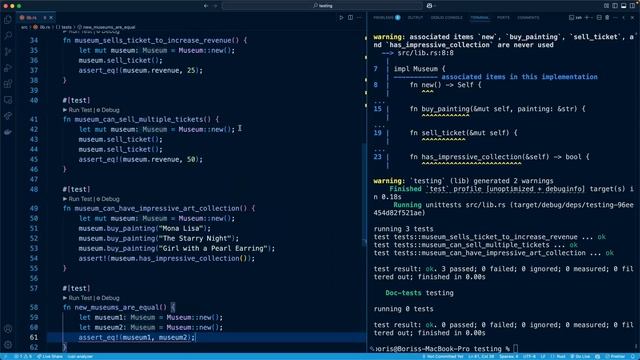
Task: Maximize the panel size with chevron
Action: click(x=624, y=18)
